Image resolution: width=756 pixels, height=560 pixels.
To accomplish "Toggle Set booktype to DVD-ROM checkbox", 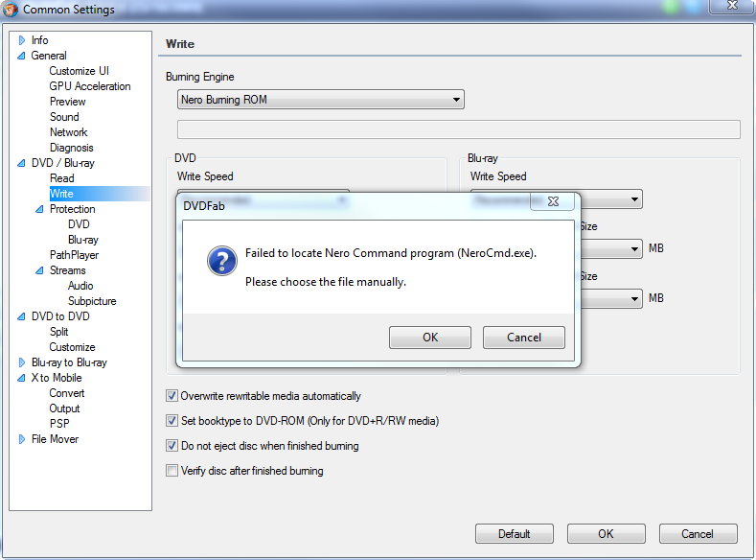I will point(172,421).
